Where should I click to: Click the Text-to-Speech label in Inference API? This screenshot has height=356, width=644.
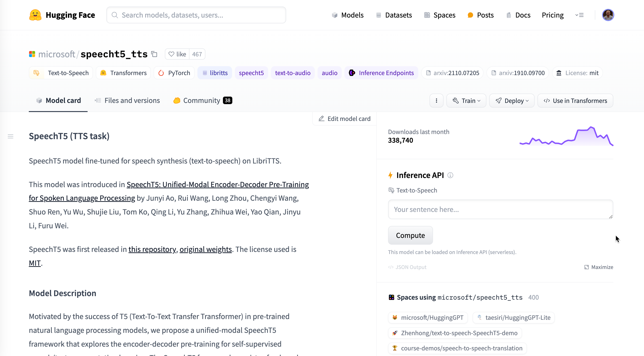tap(417, 190)
